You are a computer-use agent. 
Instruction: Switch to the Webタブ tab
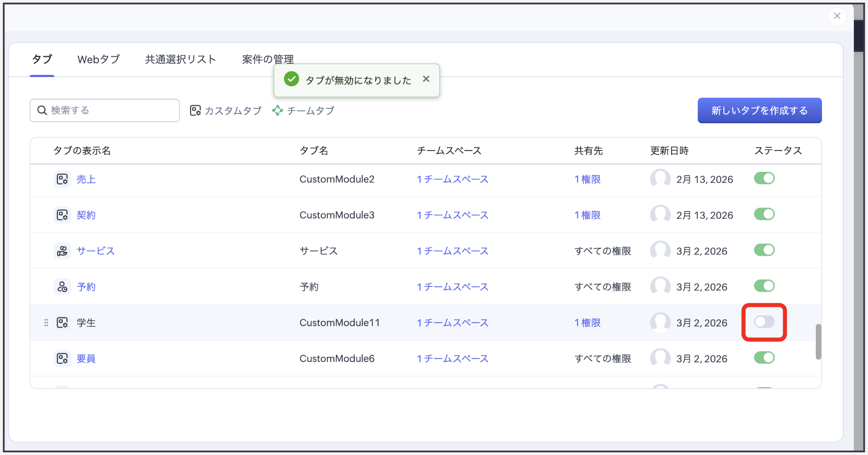tap(99, 59)
